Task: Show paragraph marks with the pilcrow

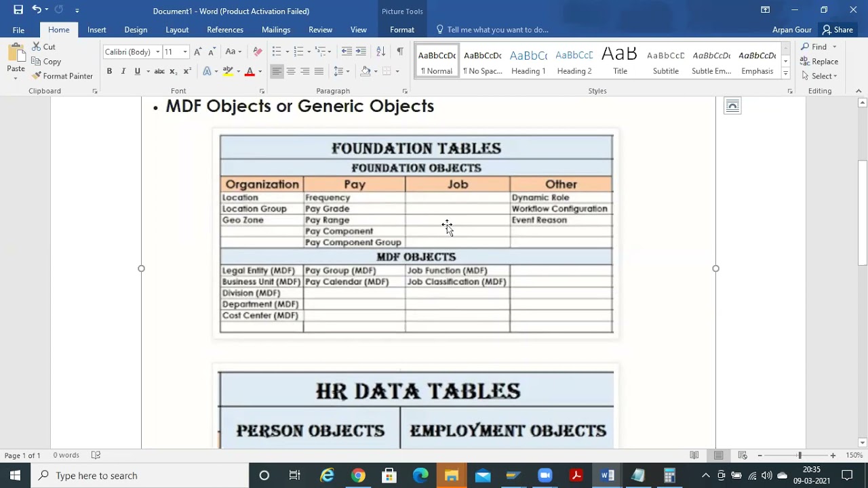Action: pos(399,52)
